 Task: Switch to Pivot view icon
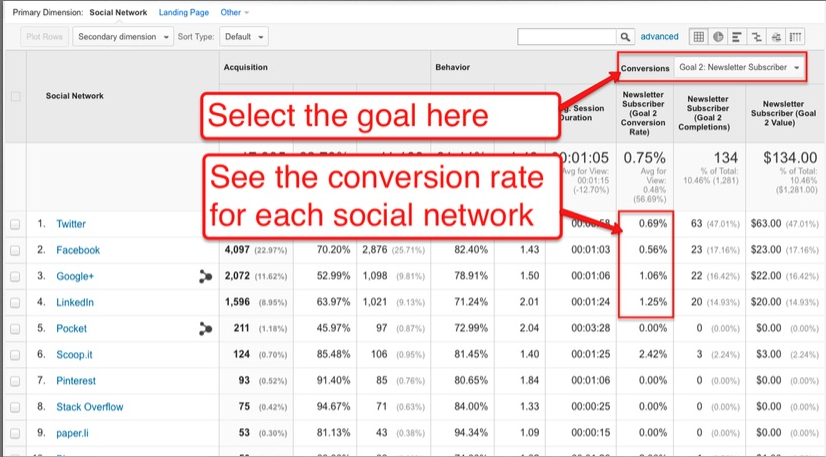[795, 37]
